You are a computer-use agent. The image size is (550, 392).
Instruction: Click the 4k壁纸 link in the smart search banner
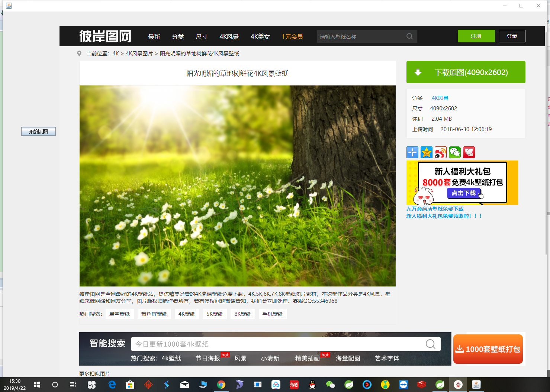pyautogui.click(x=171, y=358)
